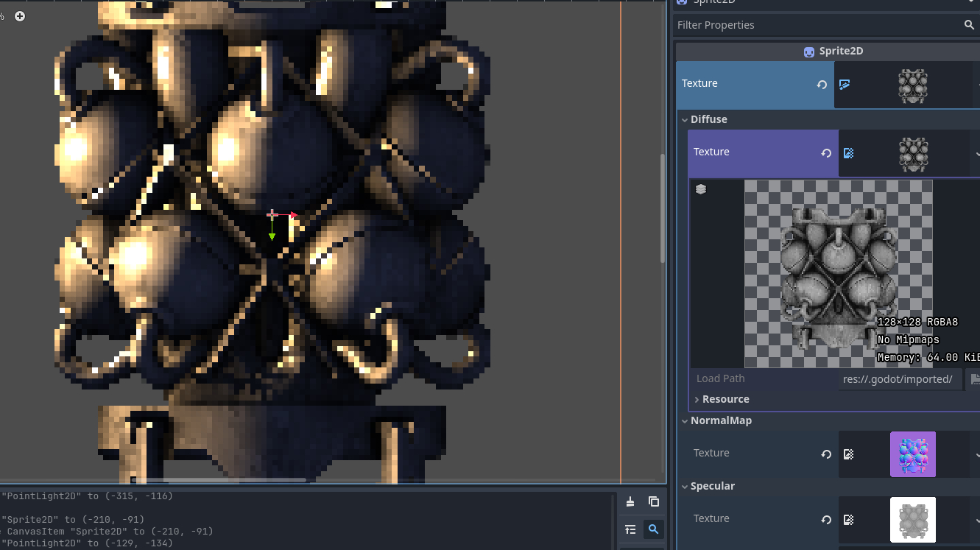Open the Diffuse Texture dropdown arrow
The height and width of the screenshot is (550, 980).
coord(977,153)
